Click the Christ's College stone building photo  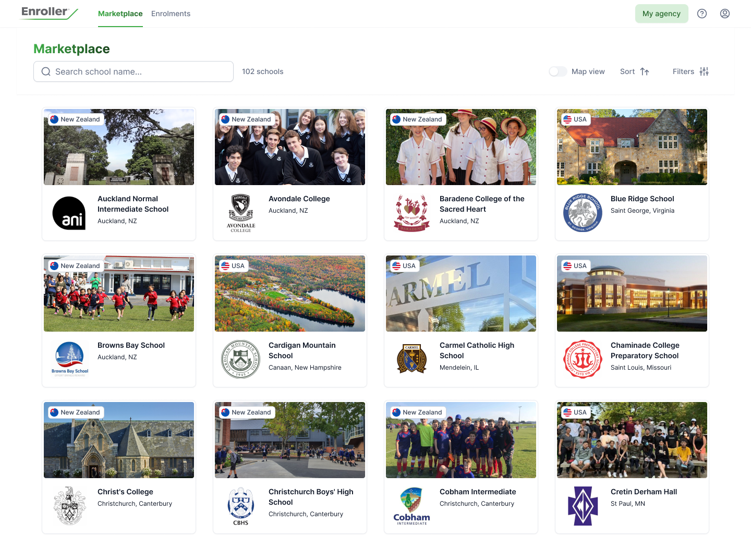[x=119, y=440]
